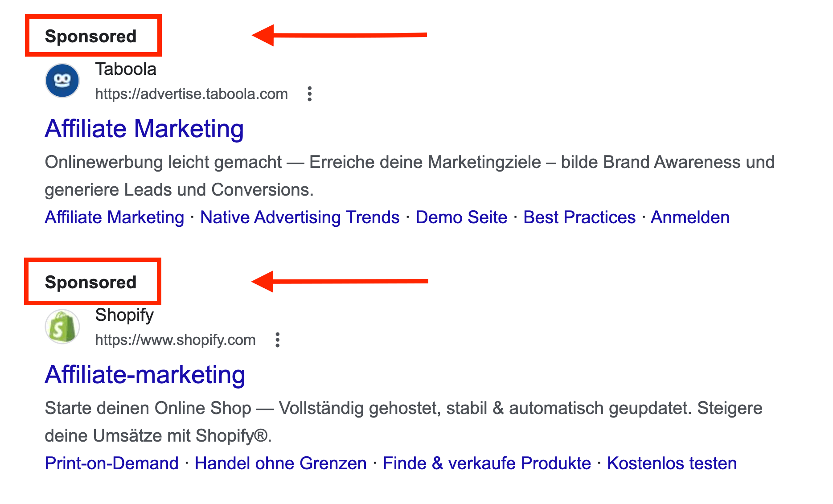Click the vertical dots next to www.shopify.com
Image resolution: width=833 pixels, height=504 pixels.
click(278, 340)
